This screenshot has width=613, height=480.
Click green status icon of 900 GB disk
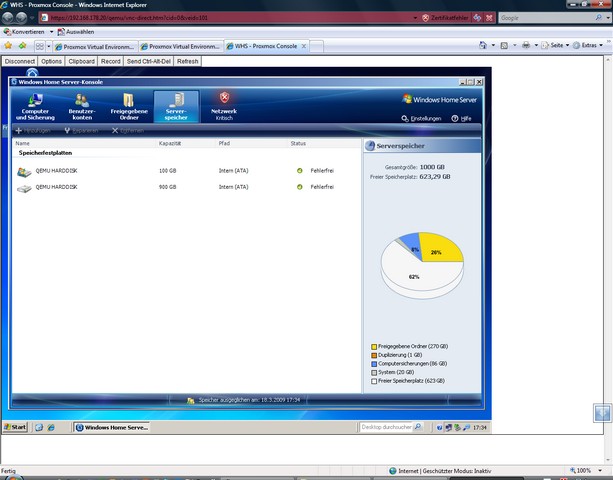[x=299, y=187]
